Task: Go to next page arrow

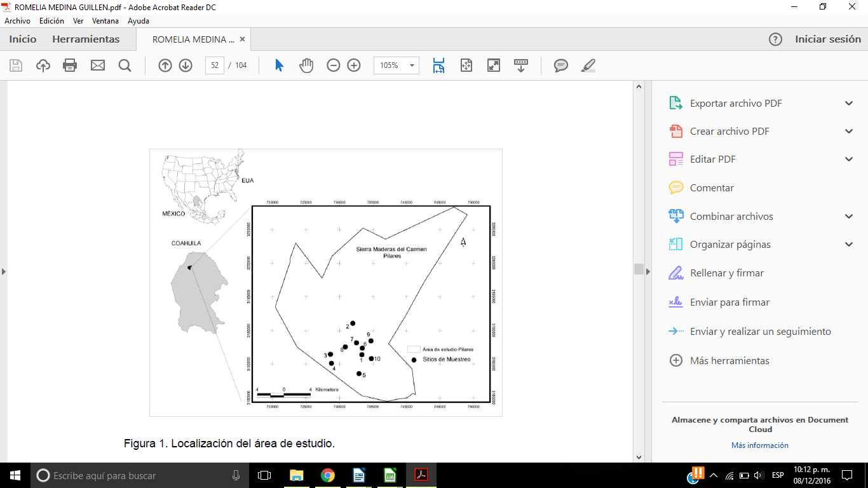Action: click(186, 65)
